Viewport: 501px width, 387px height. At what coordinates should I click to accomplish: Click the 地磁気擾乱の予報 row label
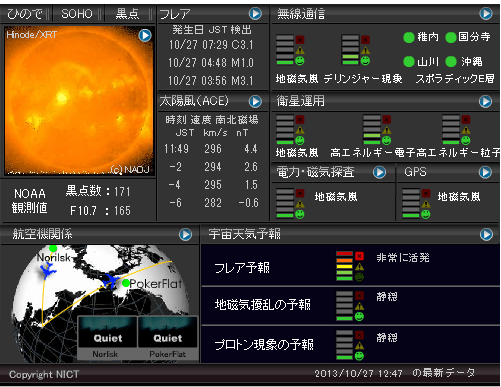[x=263, y=305]
